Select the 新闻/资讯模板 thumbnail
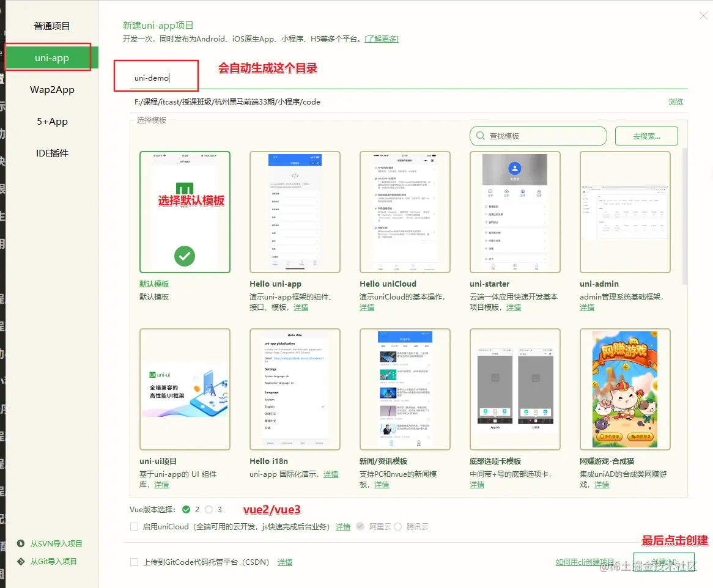 click(x=405, y=389)
